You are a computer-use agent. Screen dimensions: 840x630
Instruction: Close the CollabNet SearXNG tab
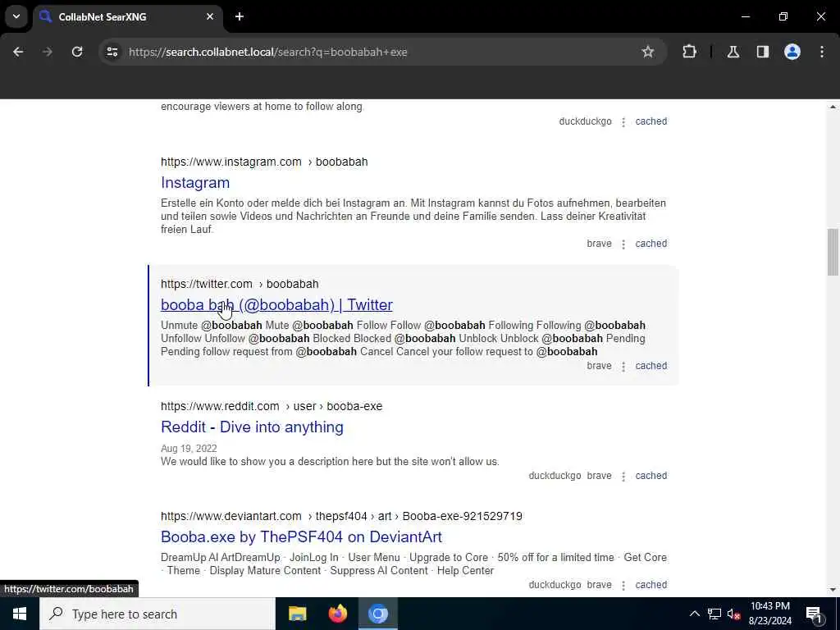(x=210, y=16)
